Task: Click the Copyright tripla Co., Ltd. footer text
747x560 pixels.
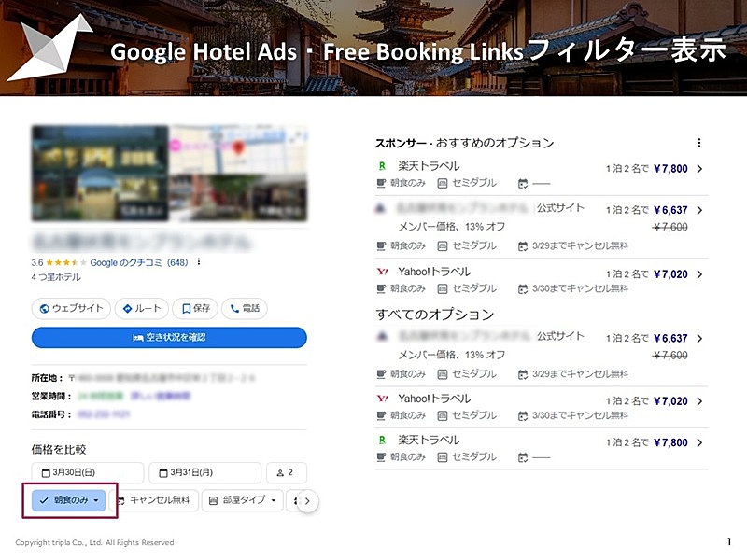Action: [x=94, y=542]
